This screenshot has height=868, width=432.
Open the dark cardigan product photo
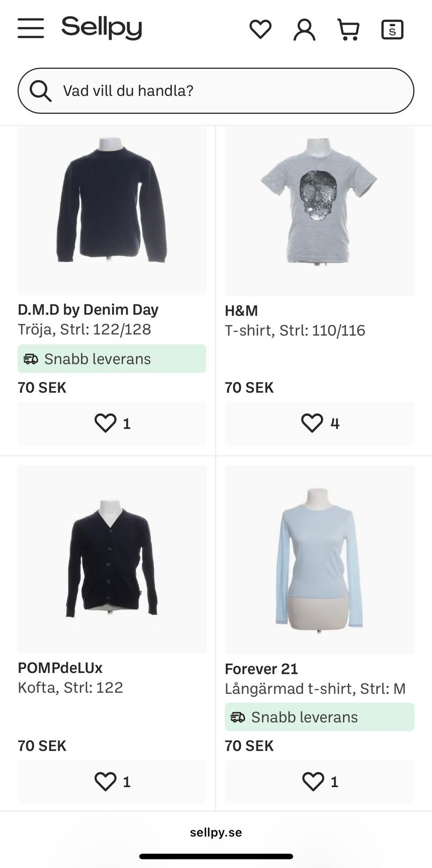pyautogui.click(x=112, y=560)
